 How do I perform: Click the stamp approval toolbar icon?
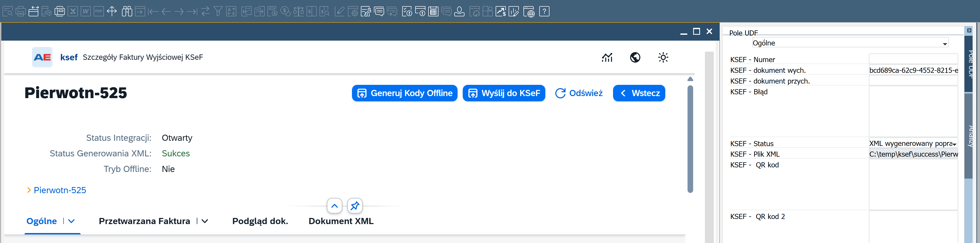460,11
